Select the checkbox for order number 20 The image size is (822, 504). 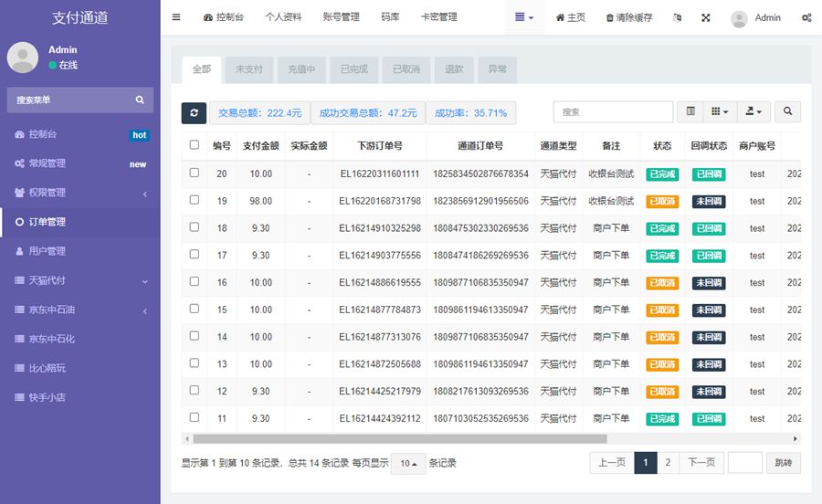tap(194, 173)
